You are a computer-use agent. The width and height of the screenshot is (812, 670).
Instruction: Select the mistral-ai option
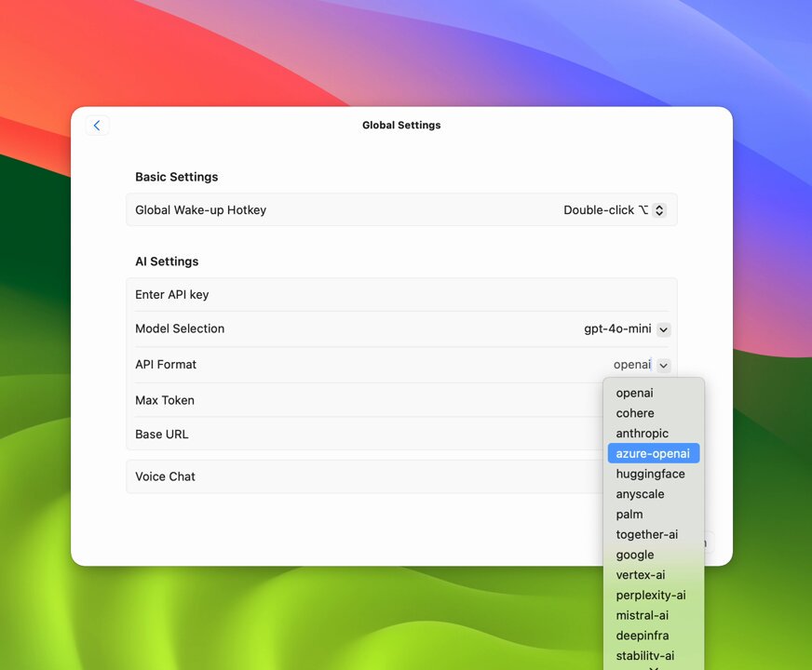tap(643, 616)
